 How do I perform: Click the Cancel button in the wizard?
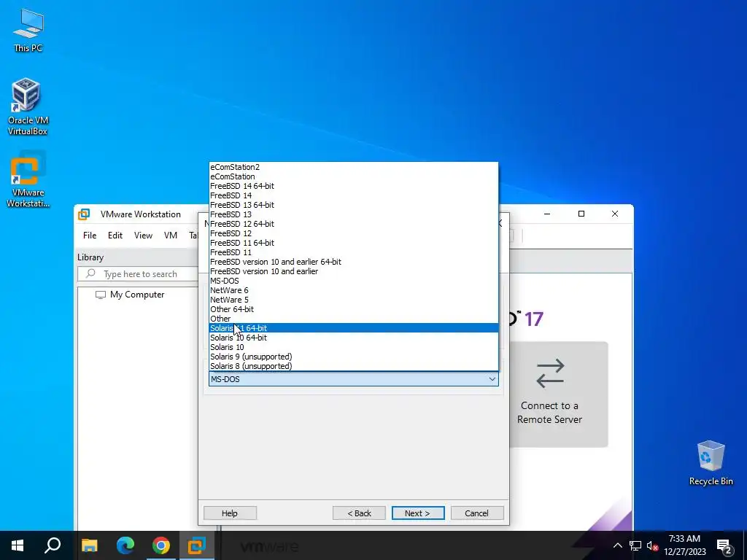[x=477, y=513]
